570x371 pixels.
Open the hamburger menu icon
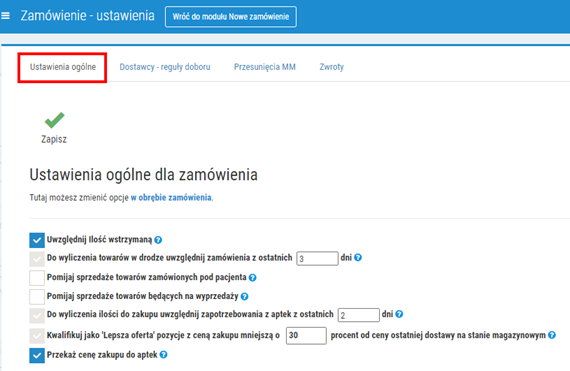[x=5, y=16]
